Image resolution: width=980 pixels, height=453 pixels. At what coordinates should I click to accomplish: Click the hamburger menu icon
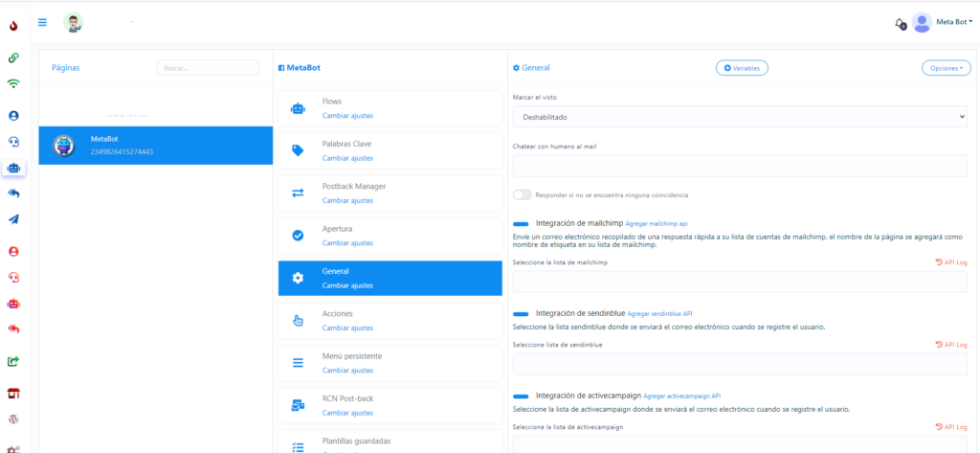tap(42, 22)
